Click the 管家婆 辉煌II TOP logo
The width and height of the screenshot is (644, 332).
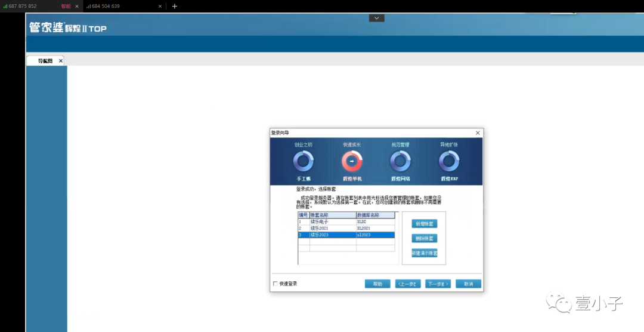click(x=68, y=27)
